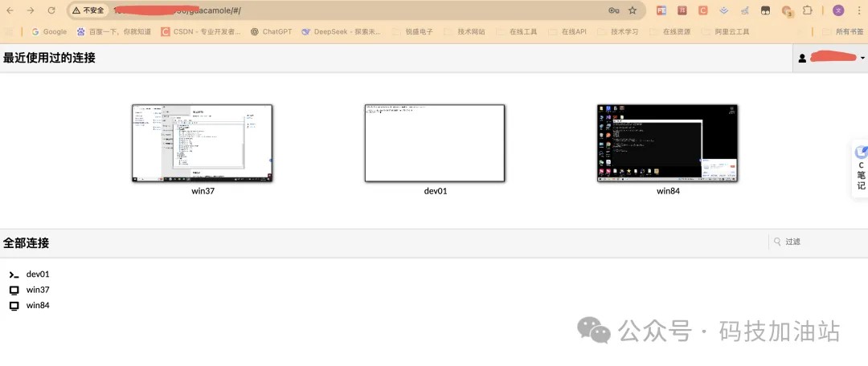Click the cookie extension with badge 3
Screen dimensions: 868x366
[787, 11]
